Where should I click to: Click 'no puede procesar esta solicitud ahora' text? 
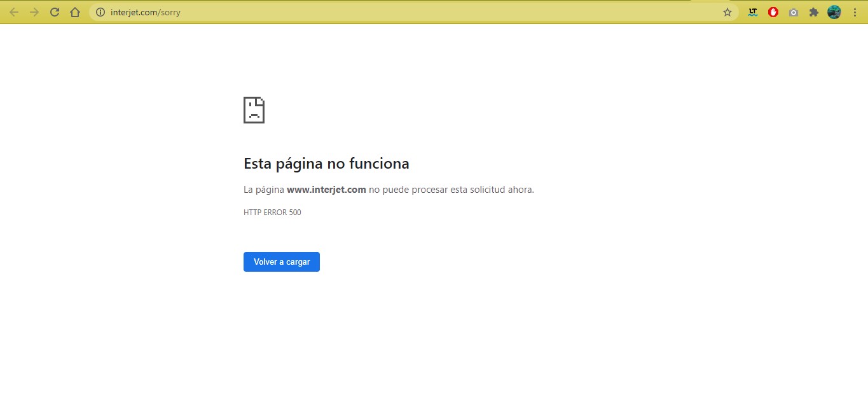pos(451,190)
